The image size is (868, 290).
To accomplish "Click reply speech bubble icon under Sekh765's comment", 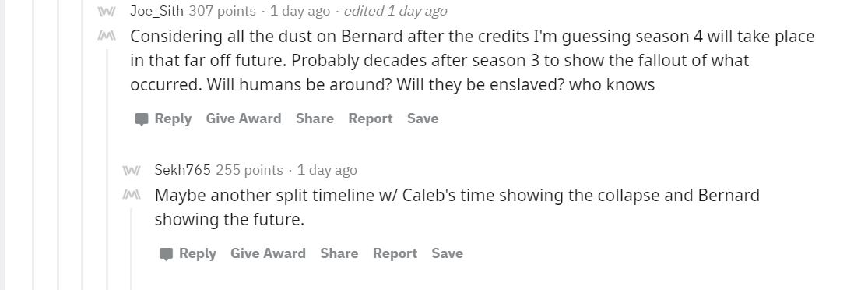I will 166,254.
